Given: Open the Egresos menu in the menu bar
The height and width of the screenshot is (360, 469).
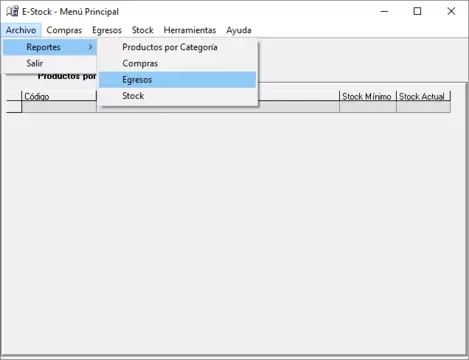Looking at the screenshot, I should [107, 30].
